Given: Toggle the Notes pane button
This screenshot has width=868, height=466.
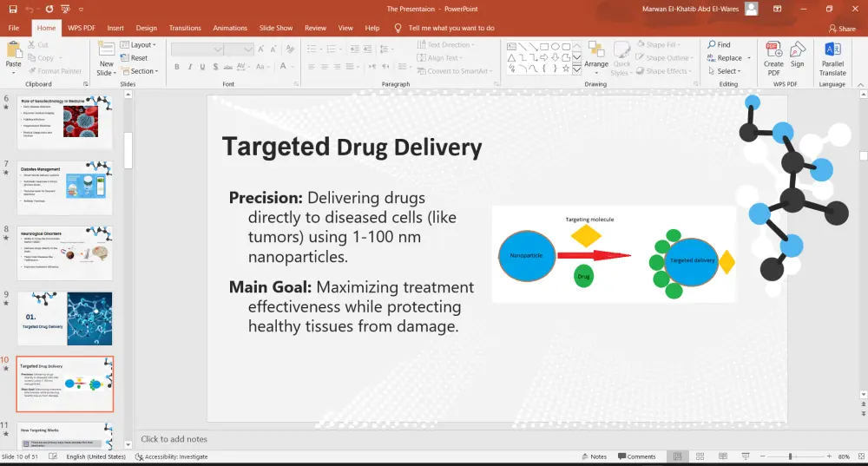Looking at the screenshot, I should click(594, 456).
